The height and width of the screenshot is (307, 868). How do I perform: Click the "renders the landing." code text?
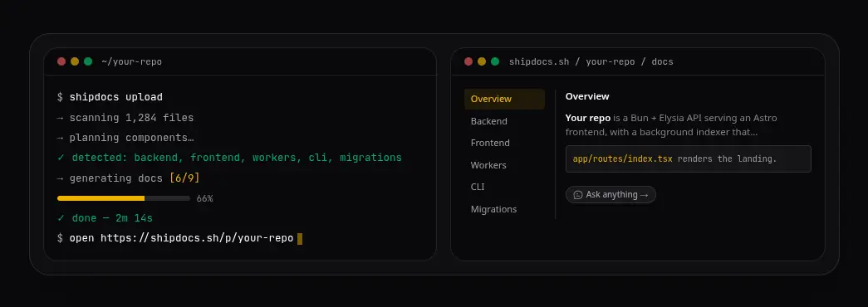(728, 158)
